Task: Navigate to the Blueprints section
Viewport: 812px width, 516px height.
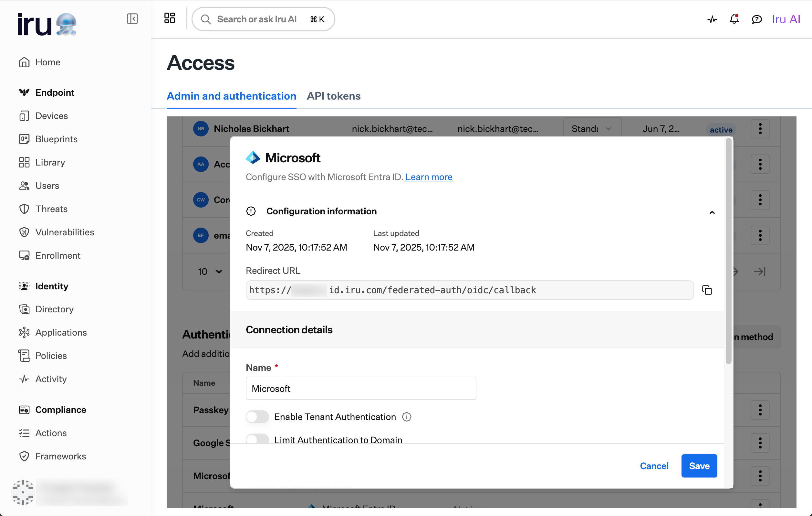Action: [x=56, y=139]
